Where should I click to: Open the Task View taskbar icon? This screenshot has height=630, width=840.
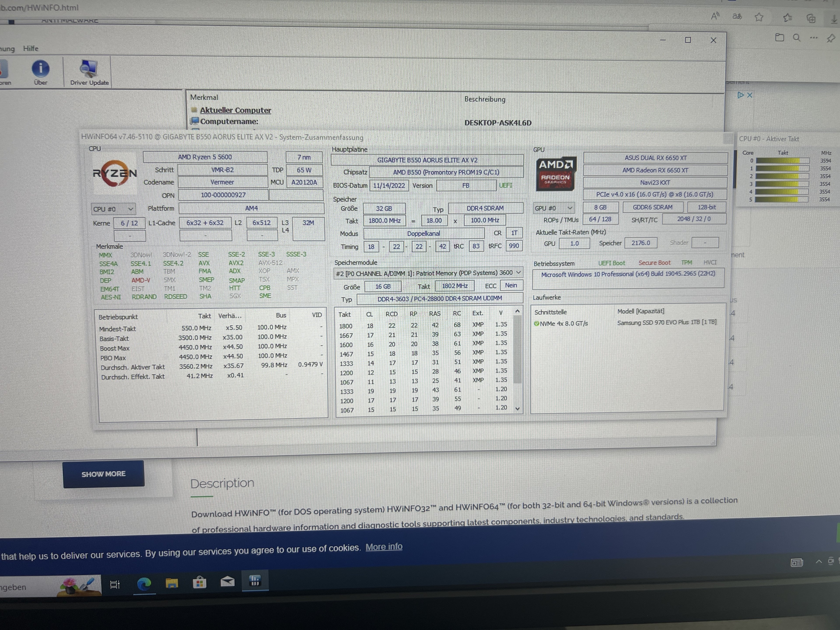click(x=115, y=584)
